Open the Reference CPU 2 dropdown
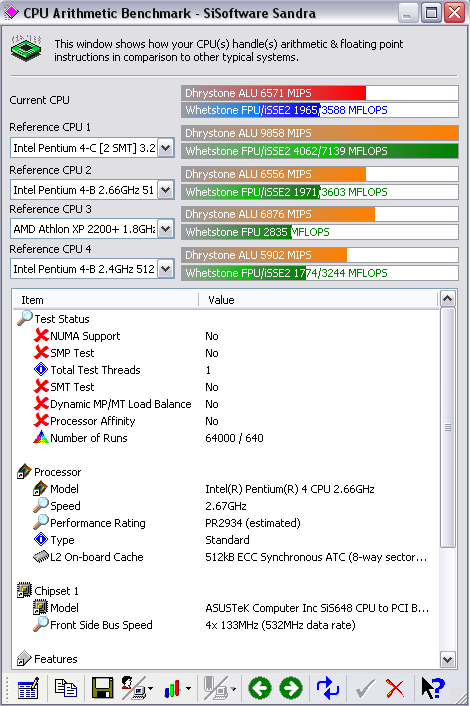The width and height of the screenshot is (470, 706). pos(166,190)
